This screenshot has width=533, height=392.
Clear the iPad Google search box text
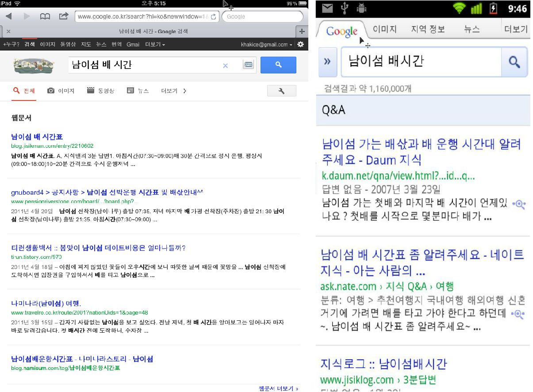pos(225,65)
